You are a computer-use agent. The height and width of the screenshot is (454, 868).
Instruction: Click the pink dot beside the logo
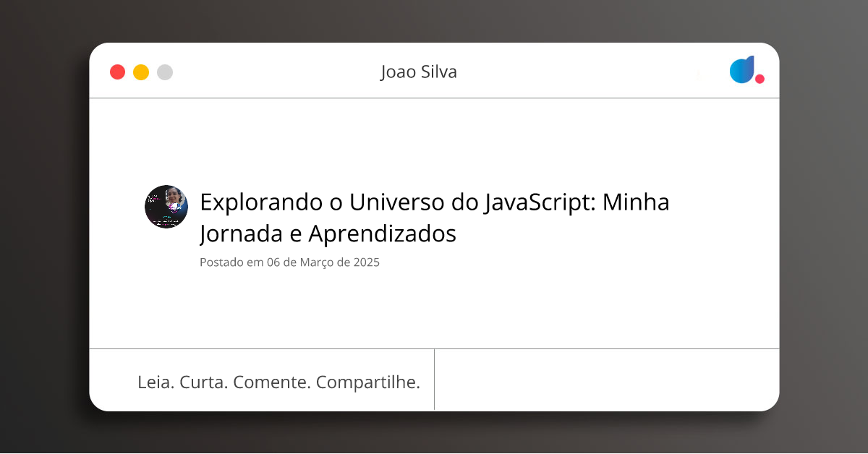point(759,79)
